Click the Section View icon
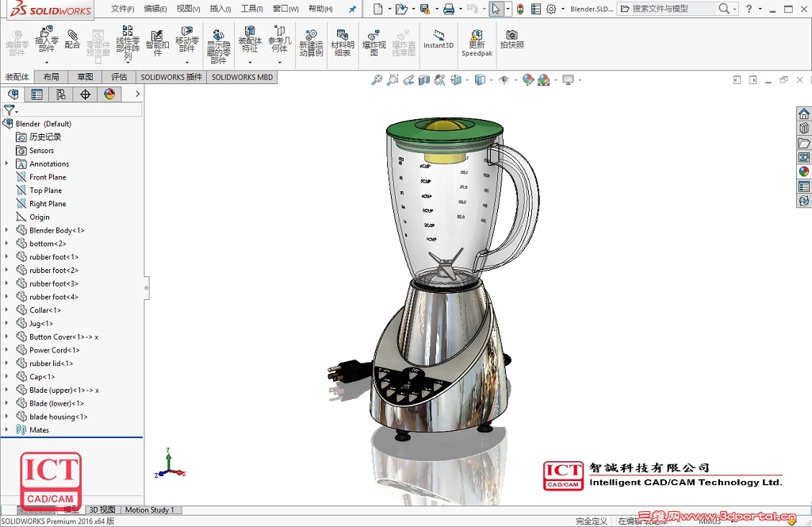The height and width of the screenshot is (527, 812). coord(424,80)
